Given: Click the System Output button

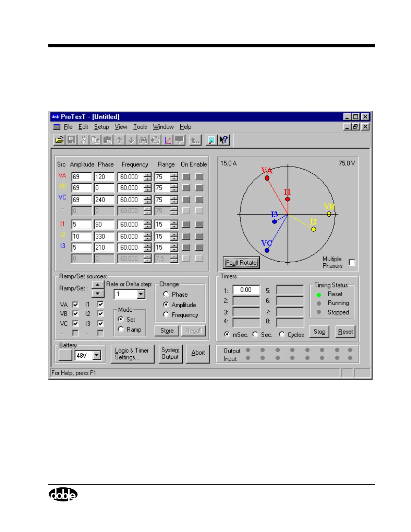Looking at the screenshot, I should pos(170,354).
